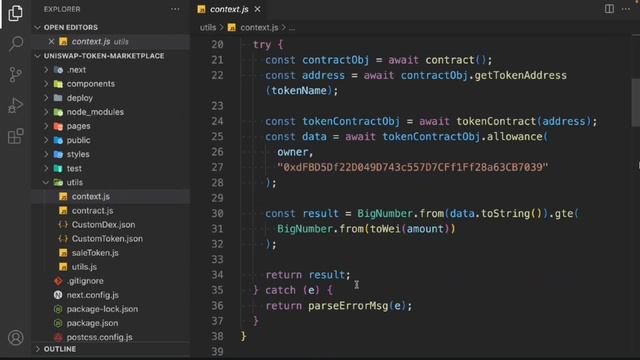The height and width of the screenshot is (360, 640).
Task: Click the utils breadcrumb segment
Action: click(208, 27)
